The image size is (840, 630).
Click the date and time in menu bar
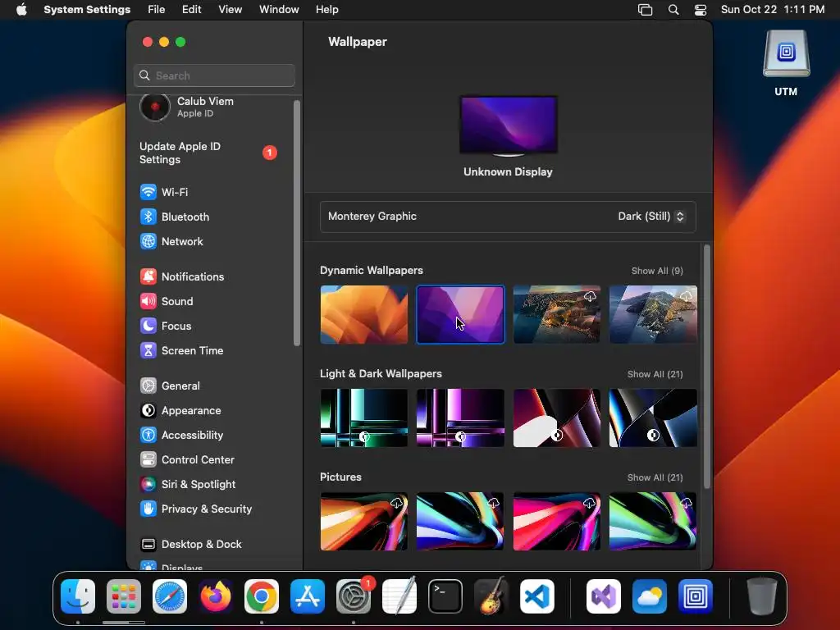click(773, 10)
